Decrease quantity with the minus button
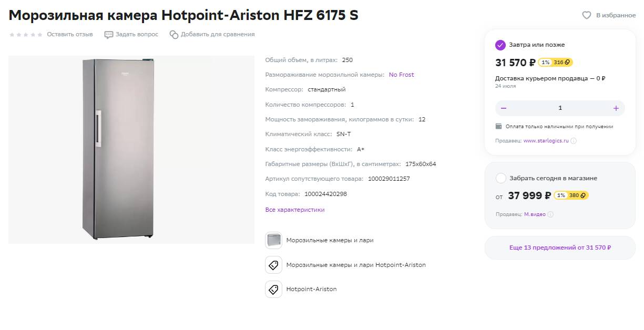Viewport: 644px width, 330px height. 504,108
